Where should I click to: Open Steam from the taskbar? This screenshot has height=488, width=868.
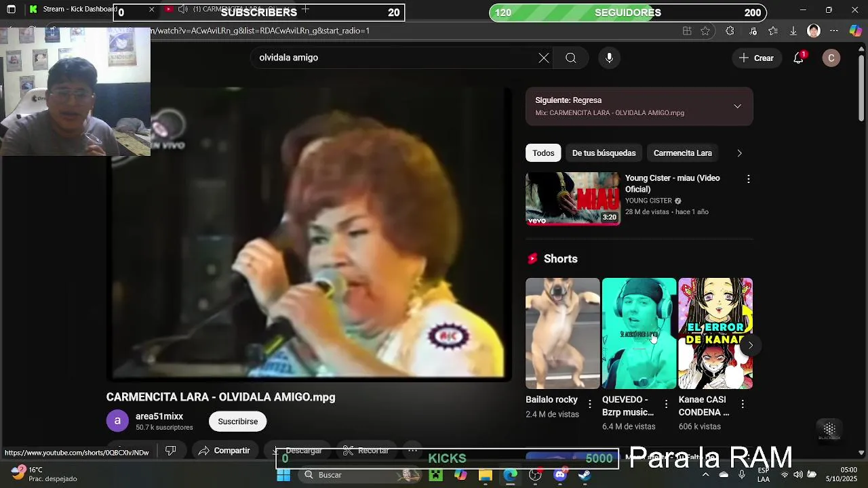tap(585, 475)
